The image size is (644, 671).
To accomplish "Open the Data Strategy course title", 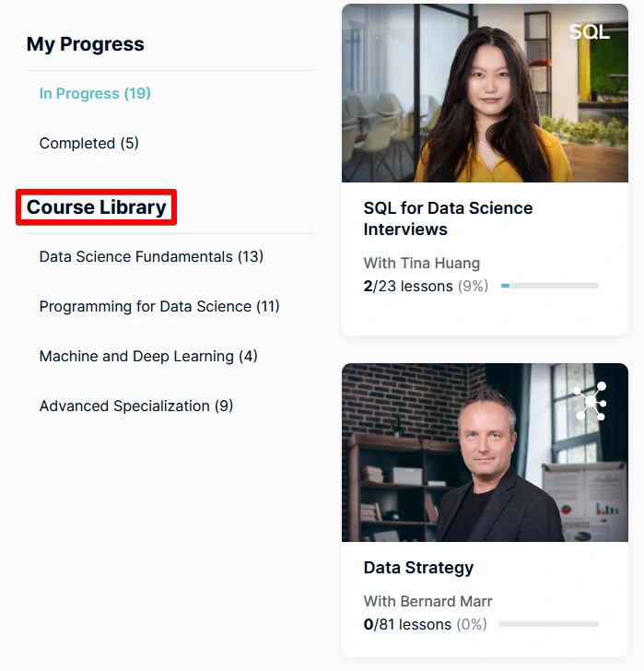I will point(418,568).
